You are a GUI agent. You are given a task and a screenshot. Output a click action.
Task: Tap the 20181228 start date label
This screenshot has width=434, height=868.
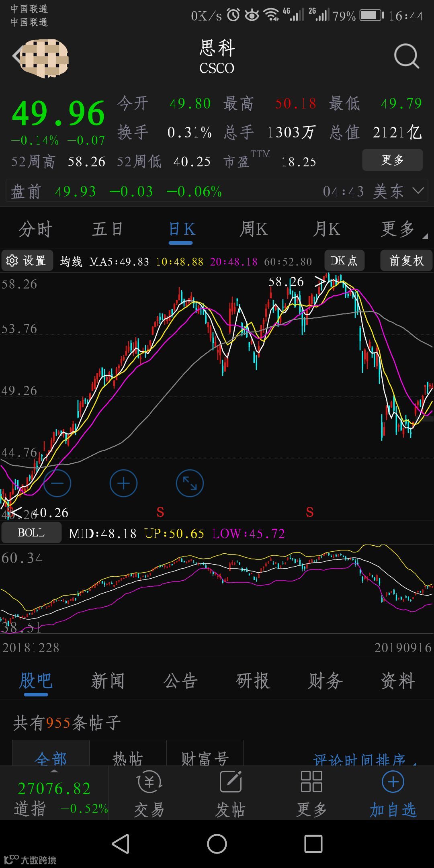[x=31, y=648]
